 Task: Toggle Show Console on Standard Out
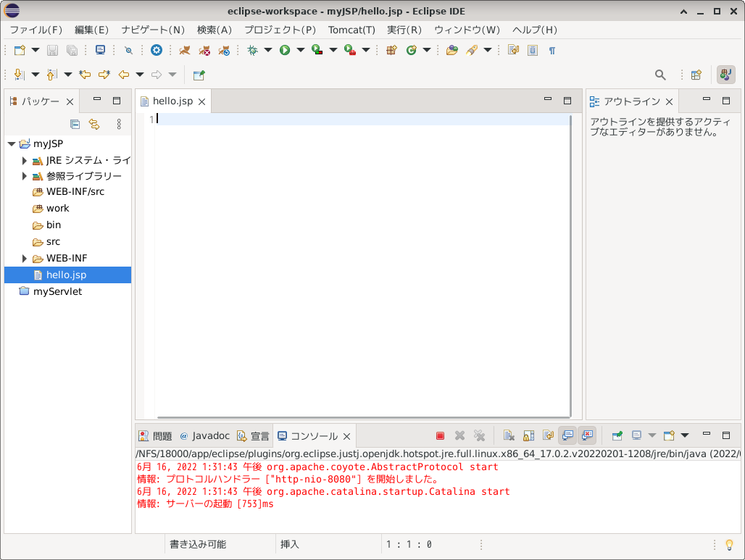(x=567, y=435)
